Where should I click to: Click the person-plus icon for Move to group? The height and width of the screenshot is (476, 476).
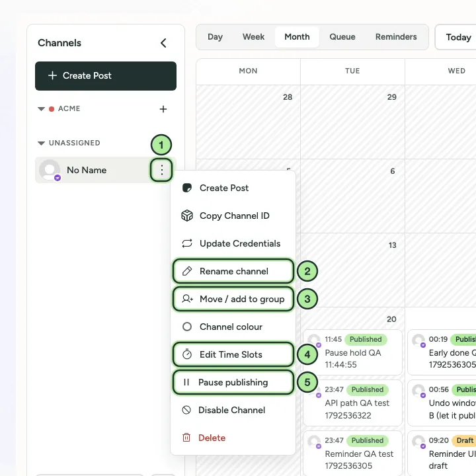tap(187, 299)
